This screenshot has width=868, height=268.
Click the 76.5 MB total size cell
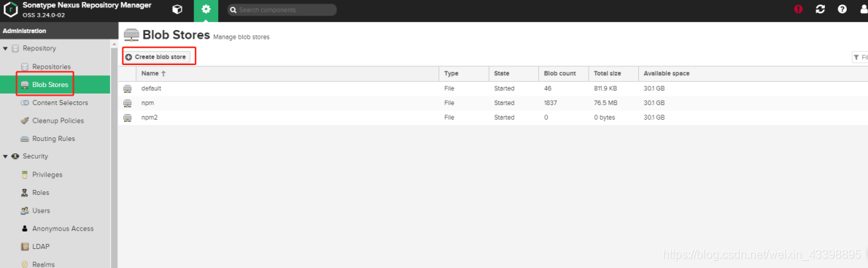(x=605, y=103)
